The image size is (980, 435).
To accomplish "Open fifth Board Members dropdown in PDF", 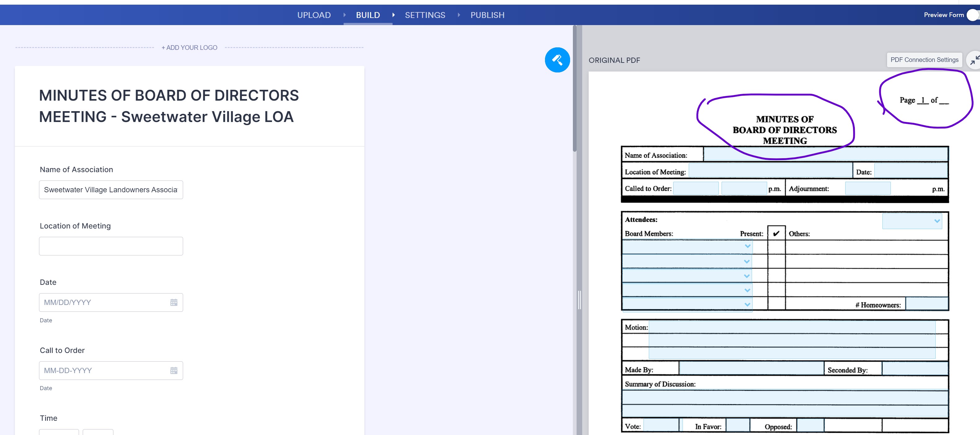I will coord(687,305).
